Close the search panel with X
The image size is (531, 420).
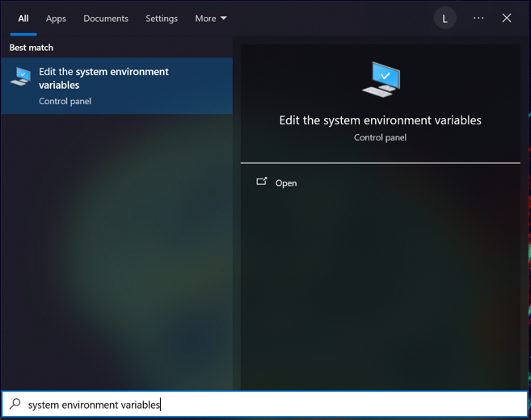click(x=507, y=18)
